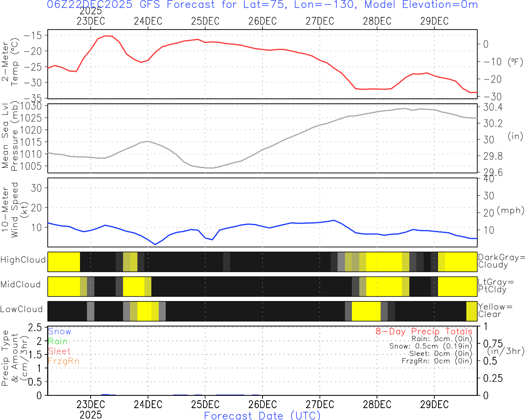The height and width of the screenshot is (420, 525).
Task: Click the bottom 29DEC date label
Action: [x=434, y=404]
